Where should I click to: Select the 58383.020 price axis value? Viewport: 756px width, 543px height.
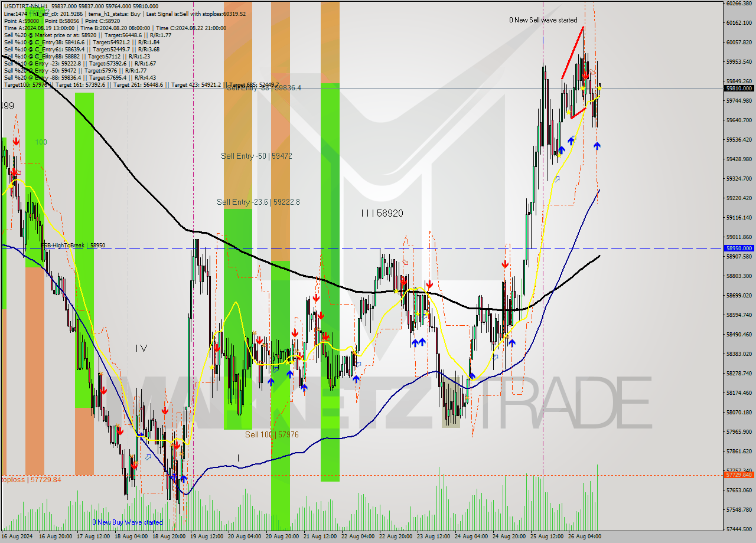pyautogui.click(x=739, y=354)
